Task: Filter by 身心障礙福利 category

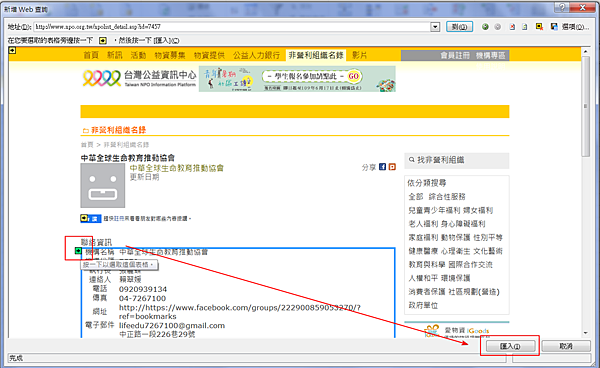Action: [463, 224]
